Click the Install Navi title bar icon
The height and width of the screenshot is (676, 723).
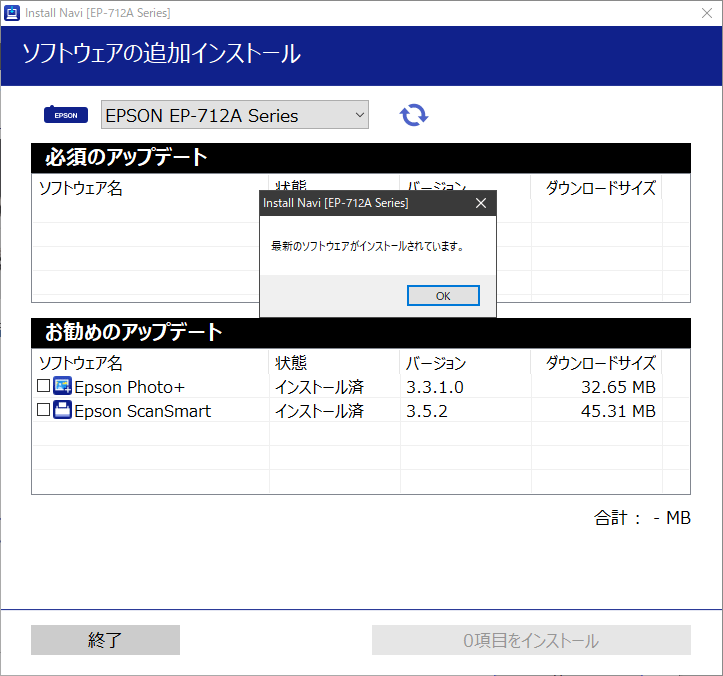click(x=12, y=13)
